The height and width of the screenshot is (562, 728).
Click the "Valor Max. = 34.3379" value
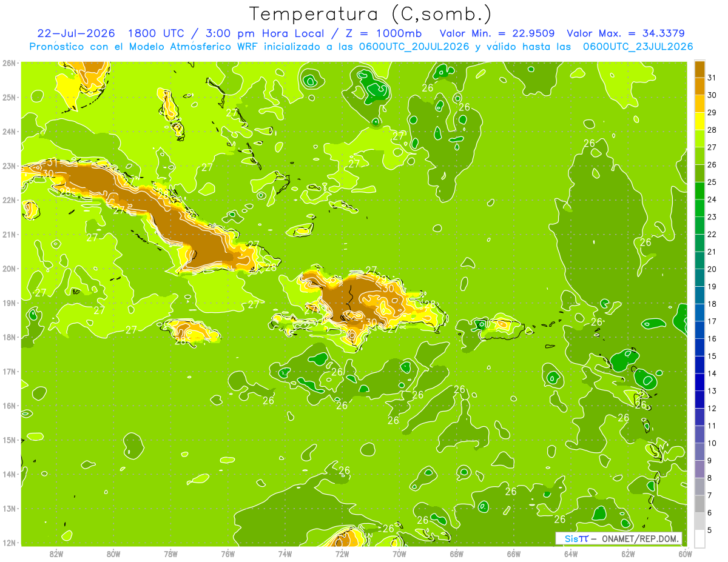(627, 33)
